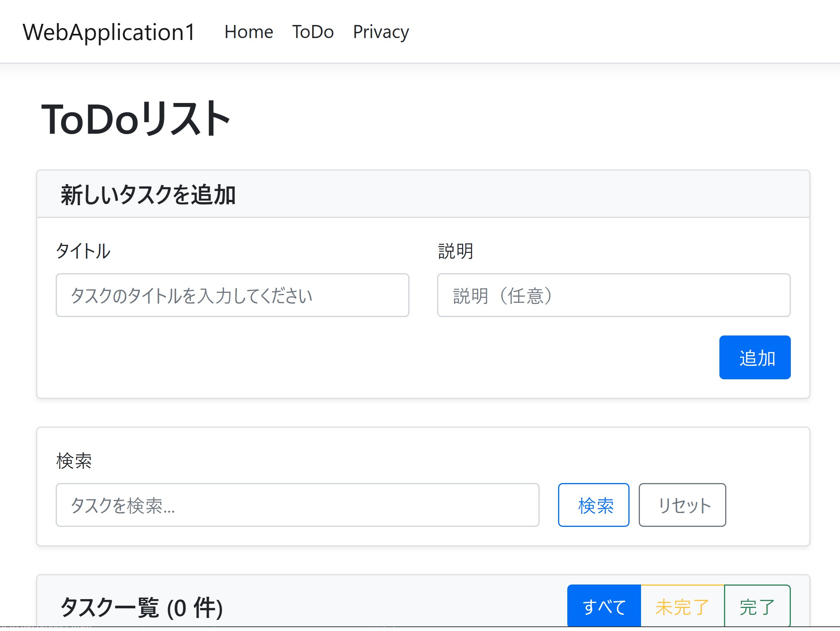Click the 新しいタスクを追加 card header
The height and width of the screenshot is (631, 840).
click(x=148, y=194)
